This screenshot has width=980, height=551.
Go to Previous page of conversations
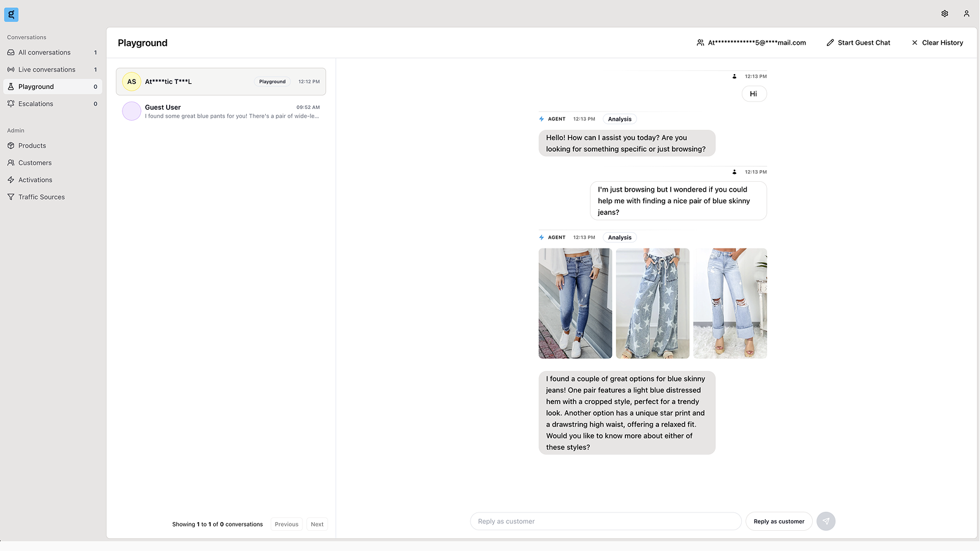[287, 524]
